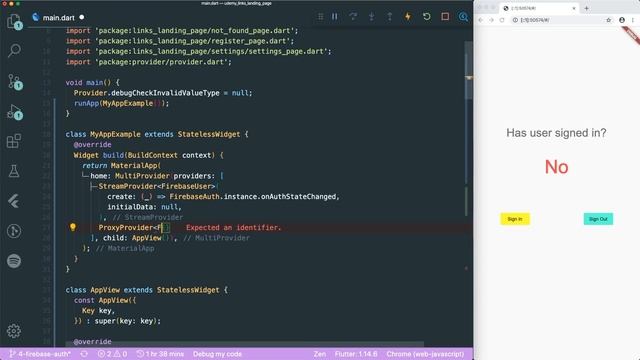This screenshot has height=360, width=640.
Task: Click the 'Has user signed in?' text
Action: [556, 133]
